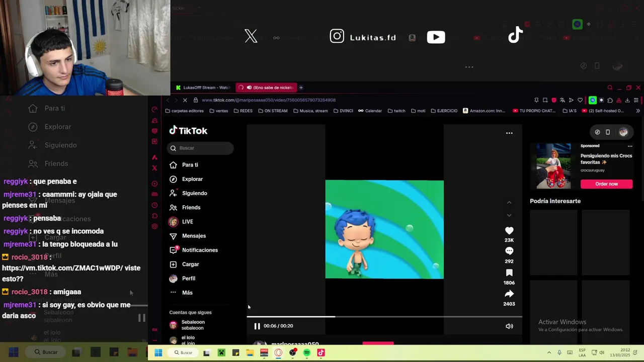Open a new browser tab with plus
The width and height of the screenshot is (644, 362).
point(301,87)
